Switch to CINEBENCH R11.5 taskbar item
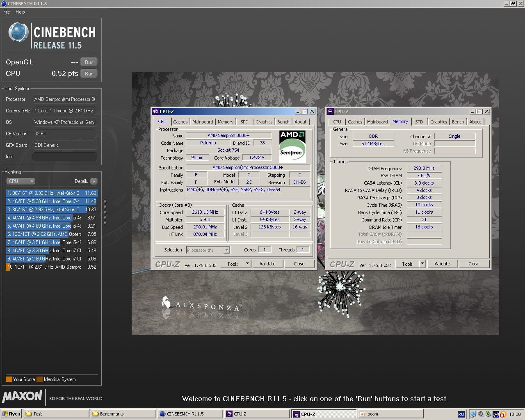 coord(190,414)
